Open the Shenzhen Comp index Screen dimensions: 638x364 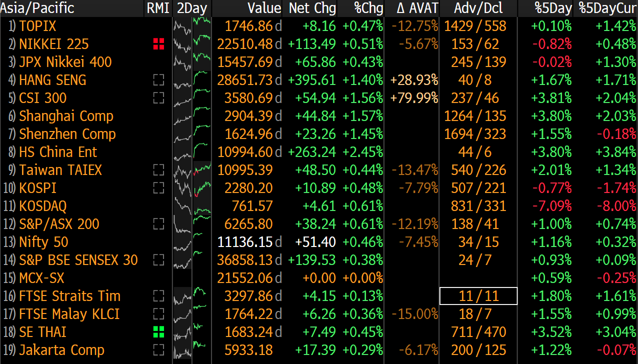(67, 134)
